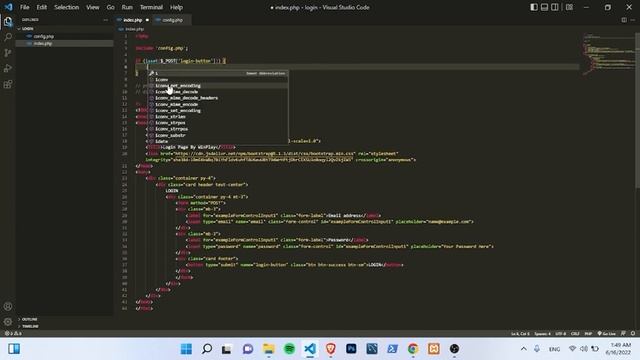This screenshot has width=640, height=360.
Task: Open the Accounts menu icon
Action: coord(8,307)
